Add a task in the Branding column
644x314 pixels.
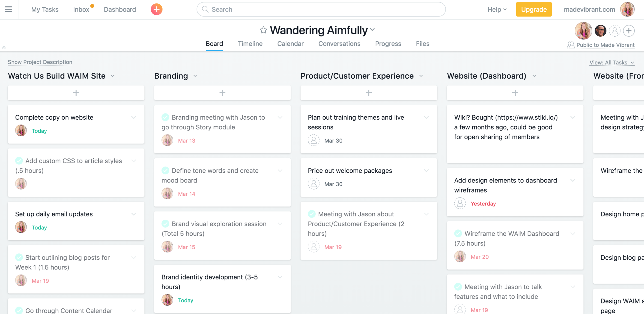point(222,93)
